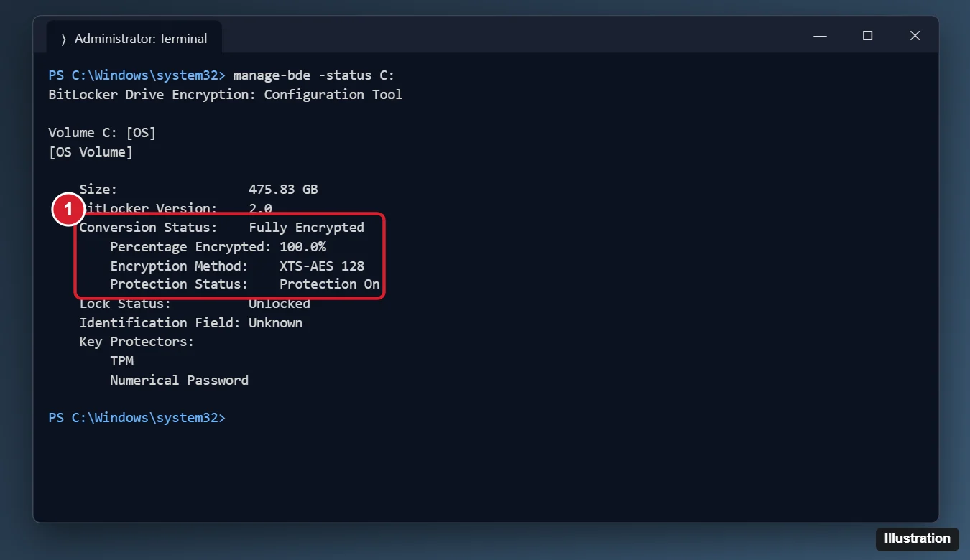Click the "Encryption Method:" label
Image resolution: width=970 pixels, height=560 pixels.
(x=179, y=266)
